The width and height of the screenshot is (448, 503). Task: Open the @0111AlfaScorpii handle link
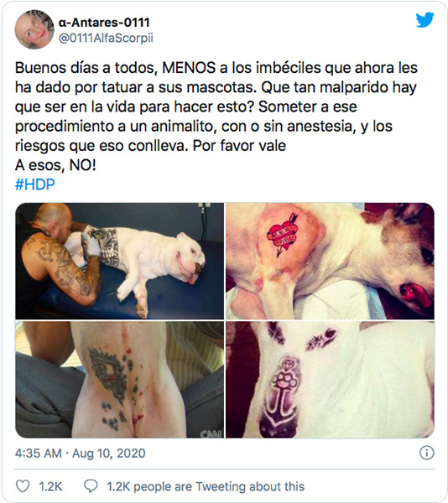coord(106,39)
